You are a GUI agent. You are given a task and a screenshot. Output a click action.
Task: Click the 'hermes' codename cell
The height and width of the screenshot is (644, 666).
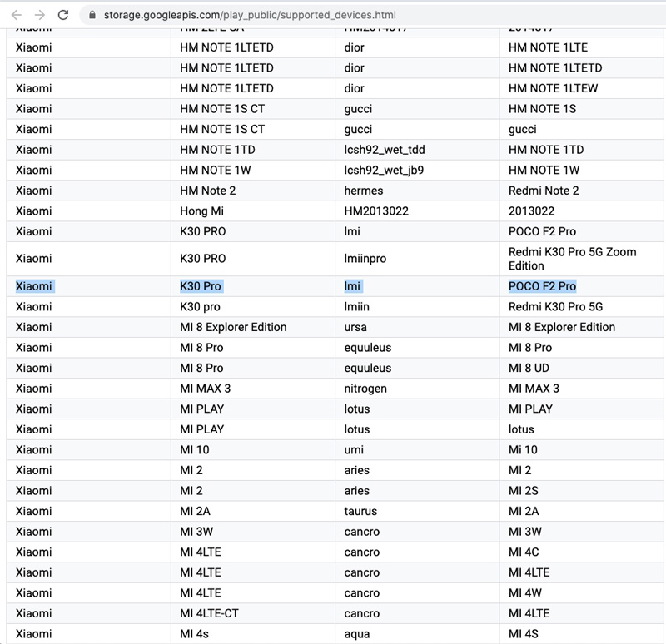tap(365, 191)
